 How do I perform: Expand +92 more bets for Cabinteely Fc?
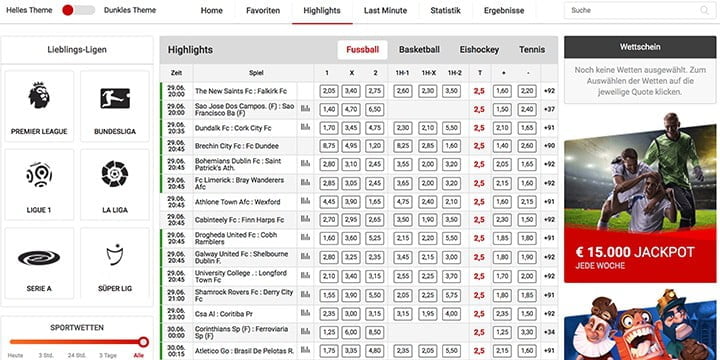549,220
